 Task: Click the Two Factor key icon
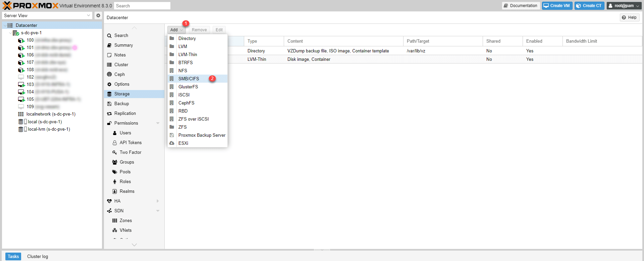[115, 153]
